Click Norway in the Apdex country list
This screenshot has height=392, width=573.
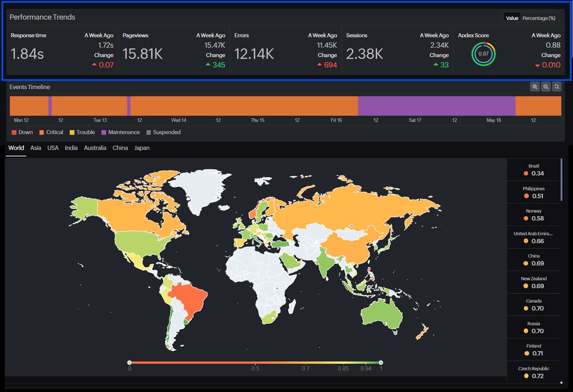click(x=533, y=214)
